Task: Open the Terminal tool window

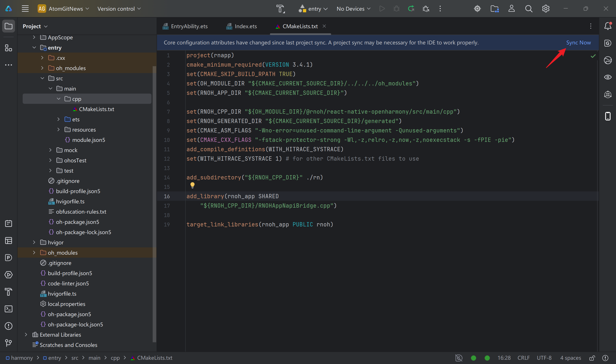Action: (x=9, y=309)
